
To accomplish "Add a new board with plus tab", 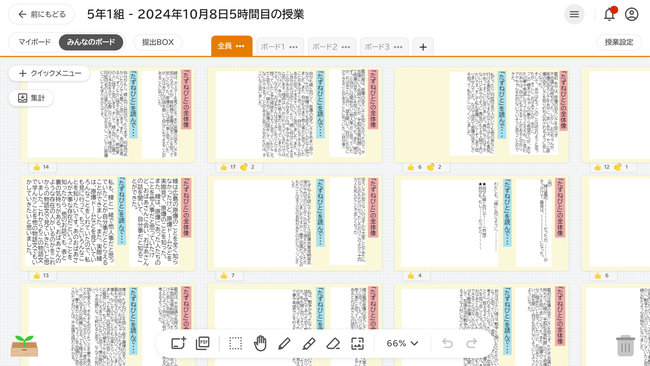I will coord(423,47).
